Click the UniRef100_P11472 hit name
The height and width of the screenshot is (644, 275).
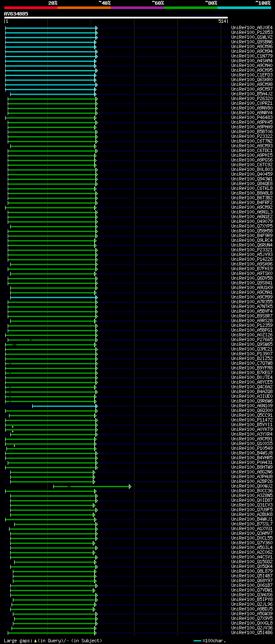[x=252, y=420]
